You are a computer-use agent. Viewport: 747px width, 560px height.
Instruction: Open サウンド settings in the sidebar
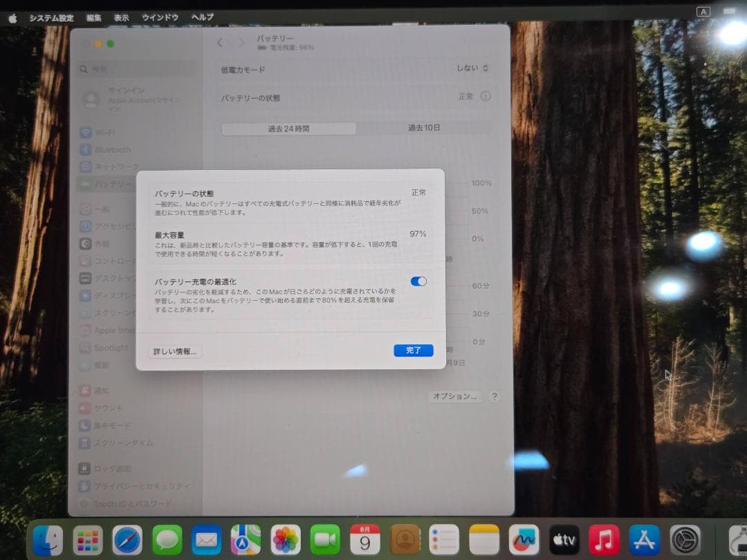tap(107, 408)
